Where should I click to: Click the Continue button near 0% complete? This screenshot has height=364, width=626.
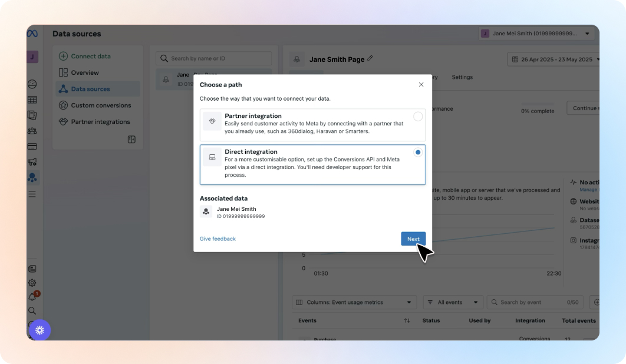pyautogui.click(x=584, y=108)
